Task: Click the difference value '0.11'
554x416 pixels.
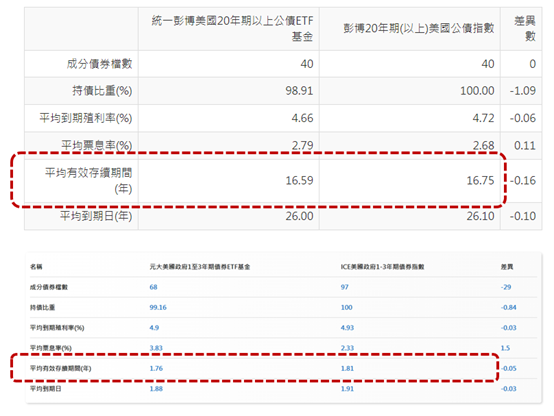Action: pyautogui.click(x=525, y=145)
